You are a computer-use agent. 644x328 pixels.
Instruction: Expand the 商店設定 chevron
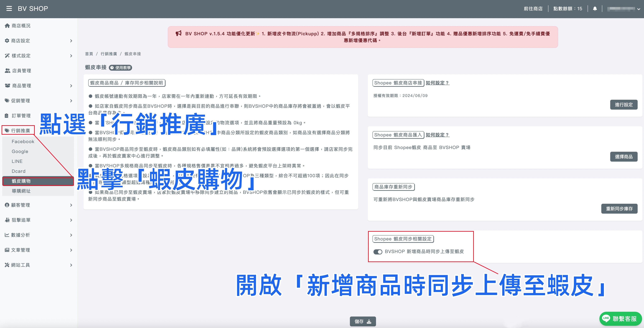click(x=71, y=41)
